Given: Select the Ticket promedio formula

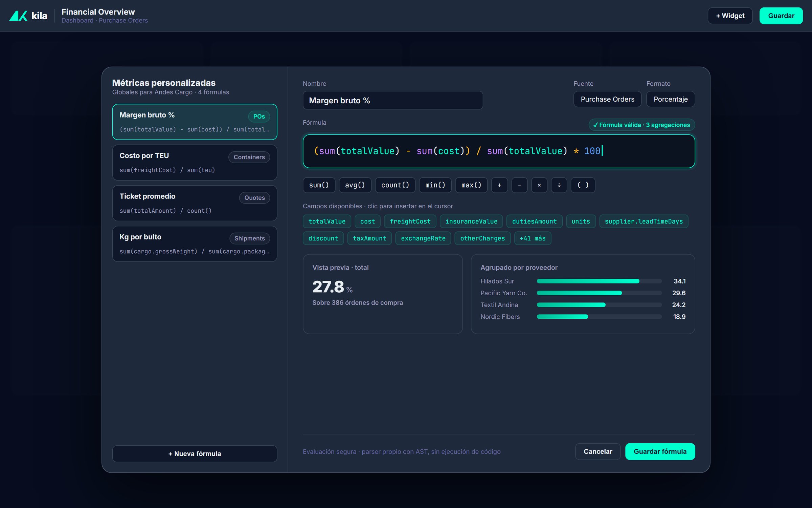Looking at the screenshot, I should [x=195, y=203].
